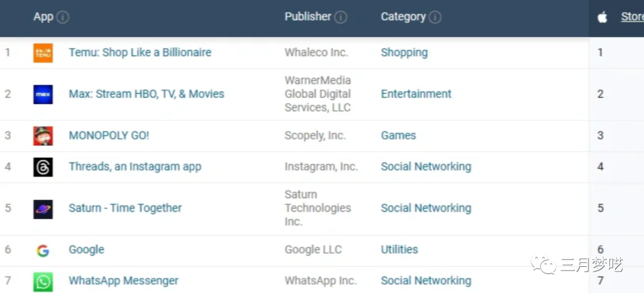Click the WhatsApp green app icon

click(x=43, y=282)
